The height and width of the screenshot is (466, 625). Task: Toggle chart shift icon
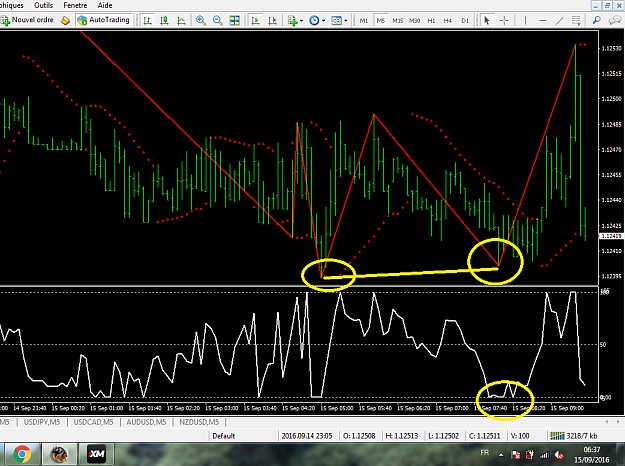[x=272, y=20]
